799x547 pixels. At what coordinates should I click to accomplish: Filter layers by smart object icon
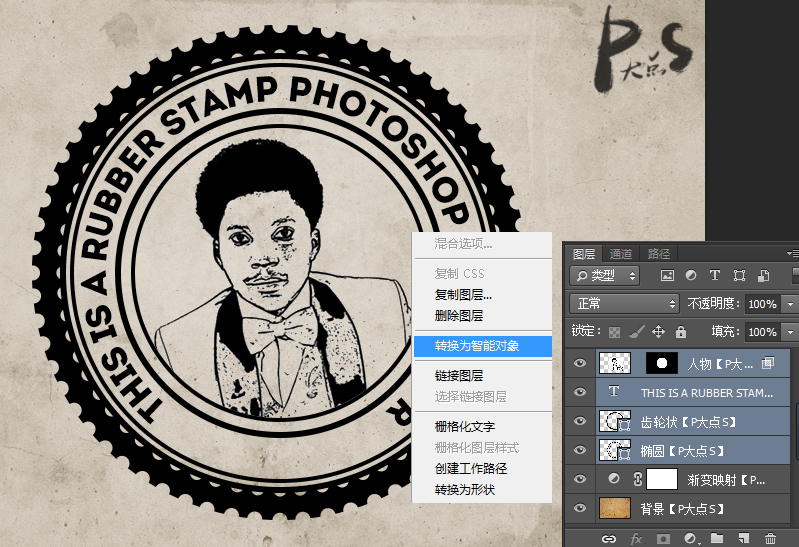(x=763, y=276)
